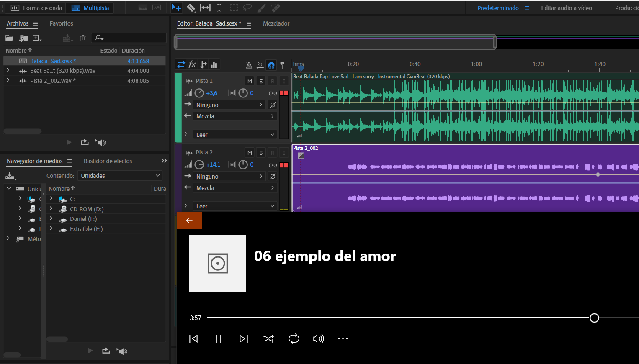Show the fx effects track controls
Image resolution: width=639 pixels, height=364 pixels.
click(192, 64)
